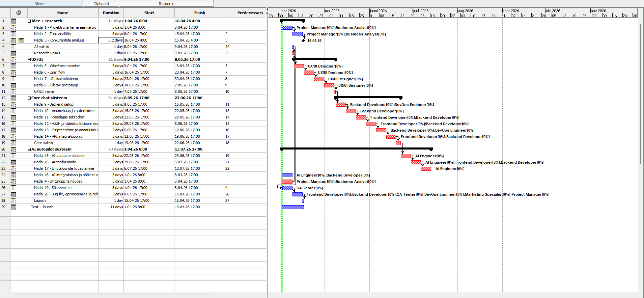Select the blue Test + launch Gantt bar
The height and width of the screenshot is (298, 644).
[x=292, y=207]
